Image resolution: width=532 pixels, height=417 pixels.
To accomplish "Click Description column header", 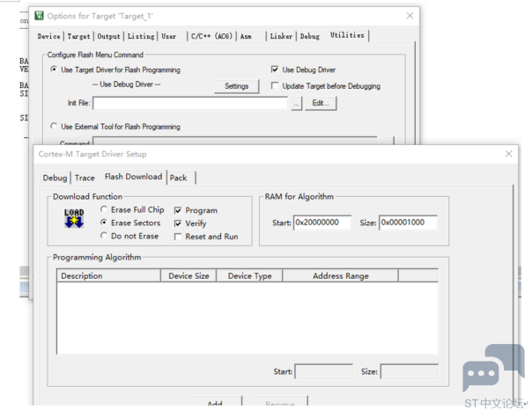I will [x=108, y=275].
